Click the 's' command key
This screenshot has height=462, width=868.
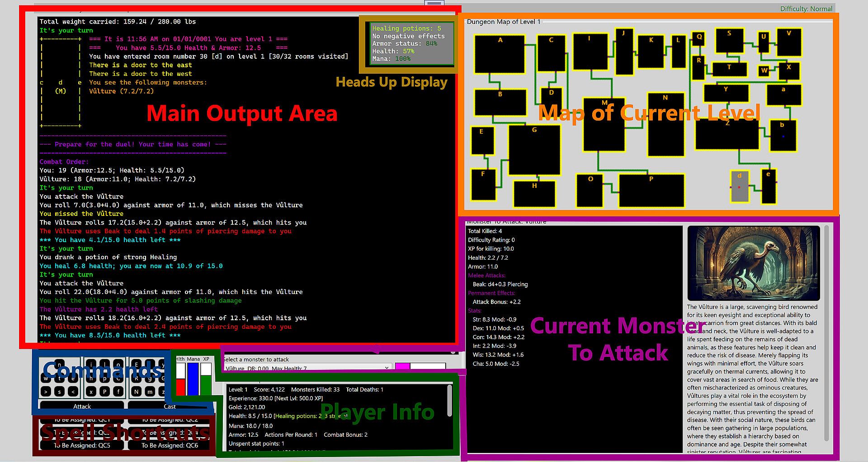[59, 392]
